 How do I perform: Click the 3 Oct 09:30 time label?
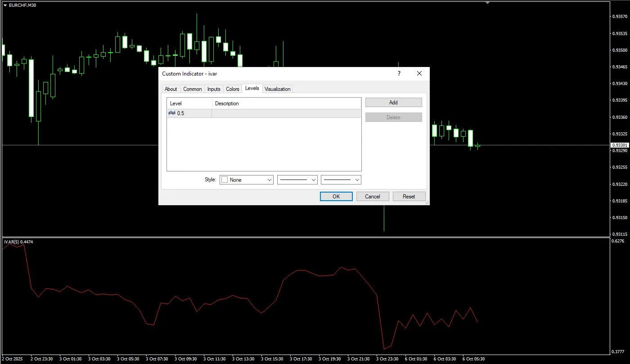click(x=186, y=359)
